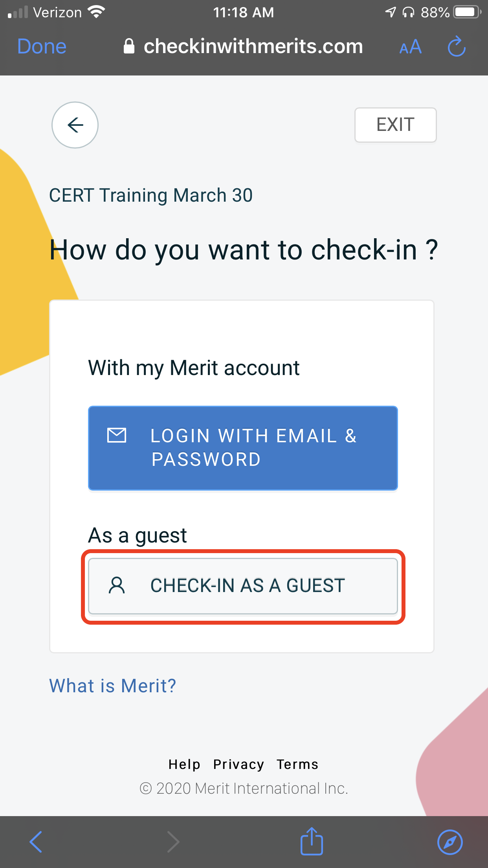Open page in Safari compass icon
488x868 pixels.
450,842
